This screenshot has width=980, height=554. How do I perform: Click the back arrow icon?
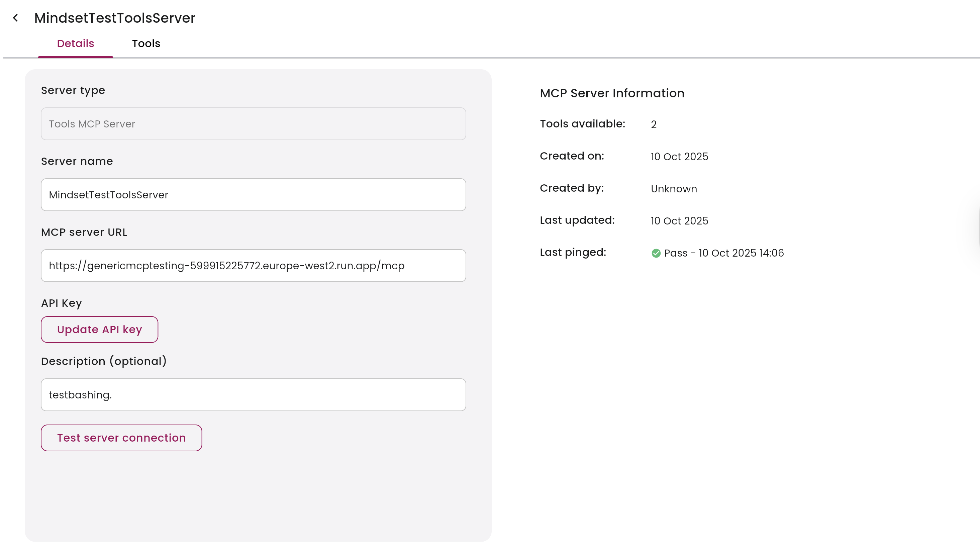[x=15, y=18]
